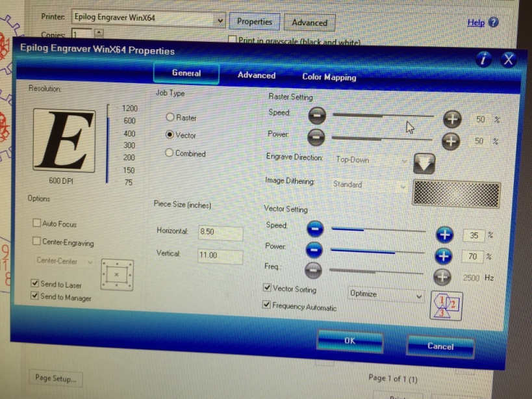Open the Center-Center position dropdown
This screenshot has width=532, height=399.
tap(64, 261)
